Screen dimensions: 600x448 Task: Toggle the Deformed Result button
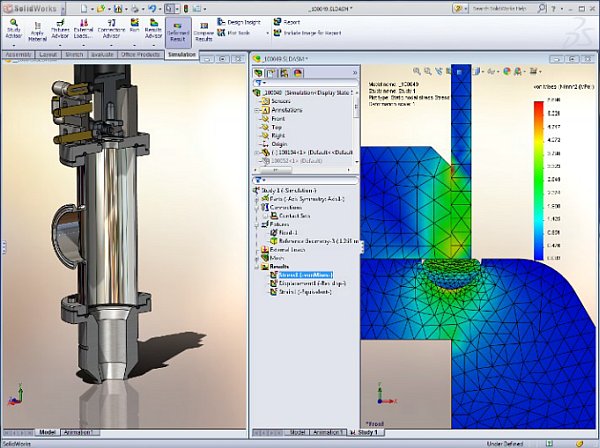[177, 30]
